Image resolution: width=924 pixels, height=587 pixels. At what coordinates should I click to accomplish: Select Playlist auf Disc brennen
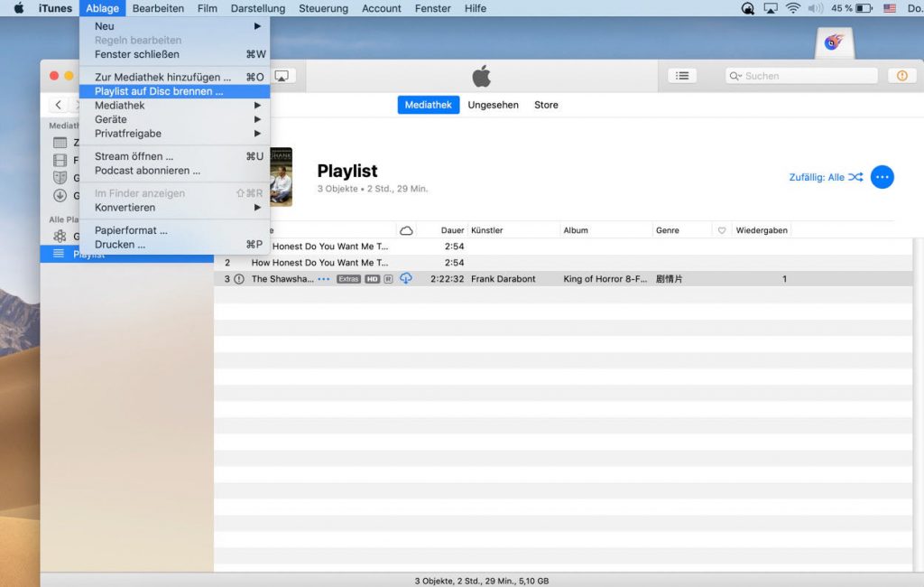coord(174,91)
